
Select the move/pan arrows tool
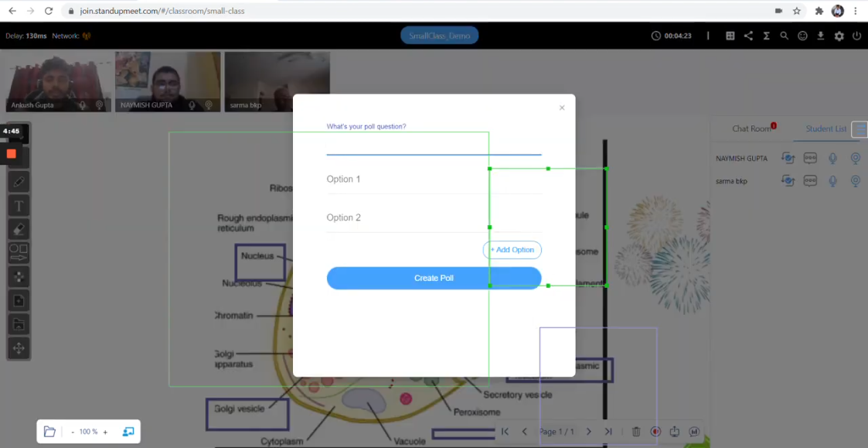point(19,348)
